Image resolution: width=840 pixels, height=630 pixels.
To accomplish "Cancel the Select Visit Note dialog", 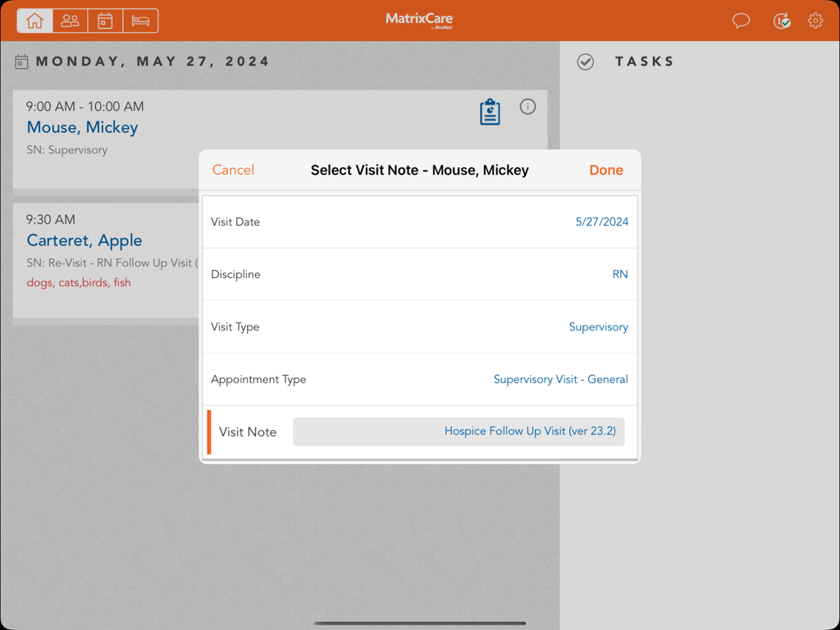I will pyautogui.click(x=233, y=170).
